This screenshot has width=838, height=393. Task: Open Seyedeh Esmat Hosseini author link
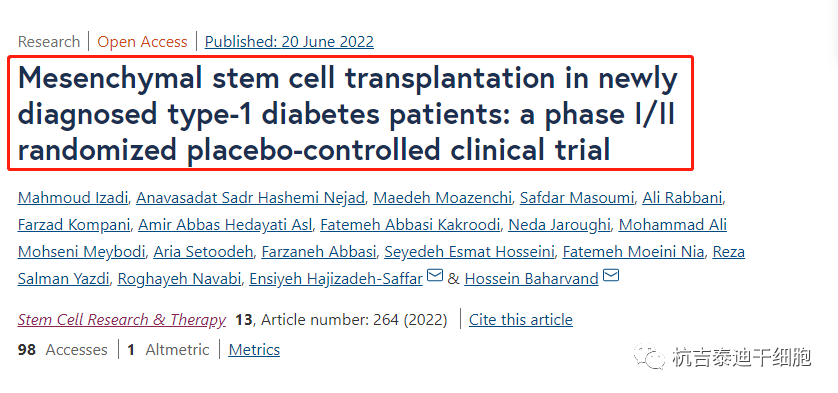tap(469, 252)
